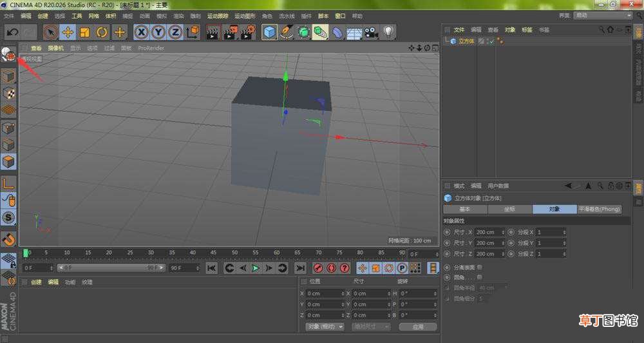Add a cube primitive object
The height and width of the screenshot is (343, 644).
(x=269, y=32)
